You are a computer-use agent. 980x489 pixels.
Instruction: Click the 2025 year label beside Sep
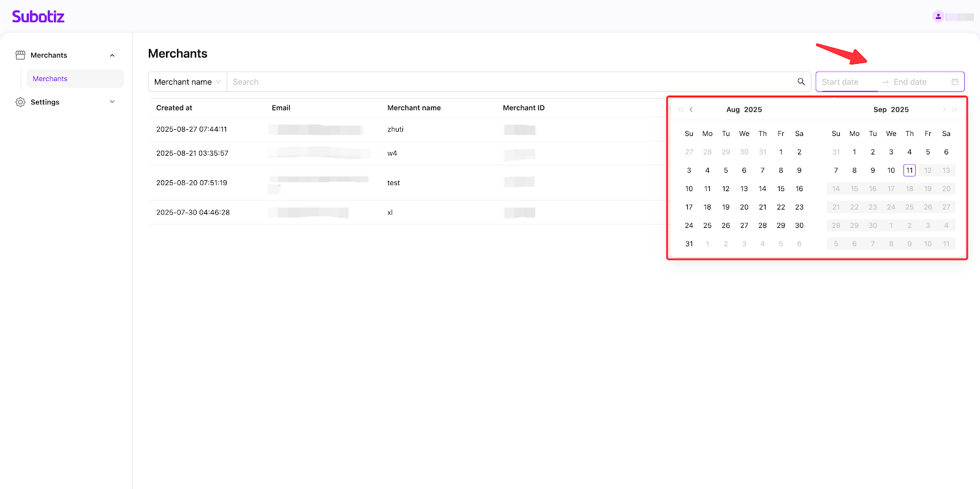tap(900, 110)
